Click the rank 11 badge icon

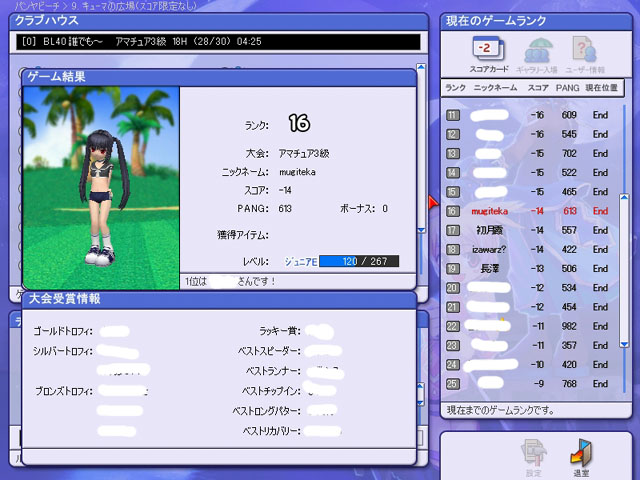click(x=453, y=115)
